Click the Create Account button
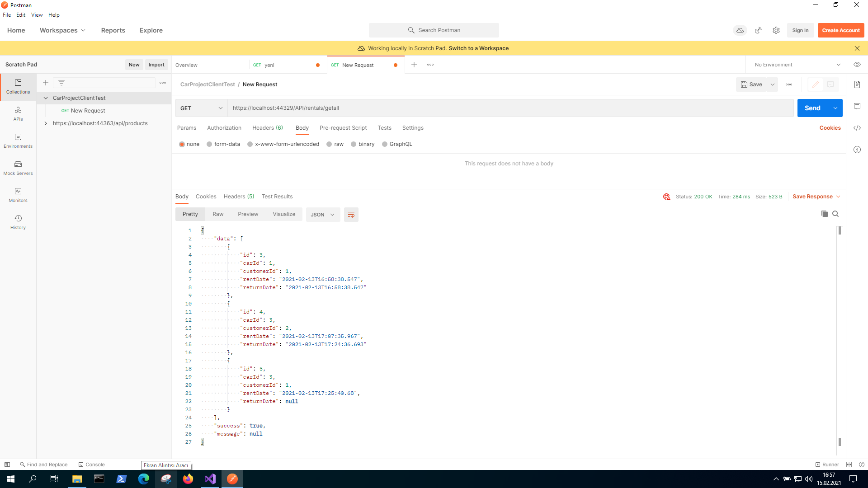 841,30
